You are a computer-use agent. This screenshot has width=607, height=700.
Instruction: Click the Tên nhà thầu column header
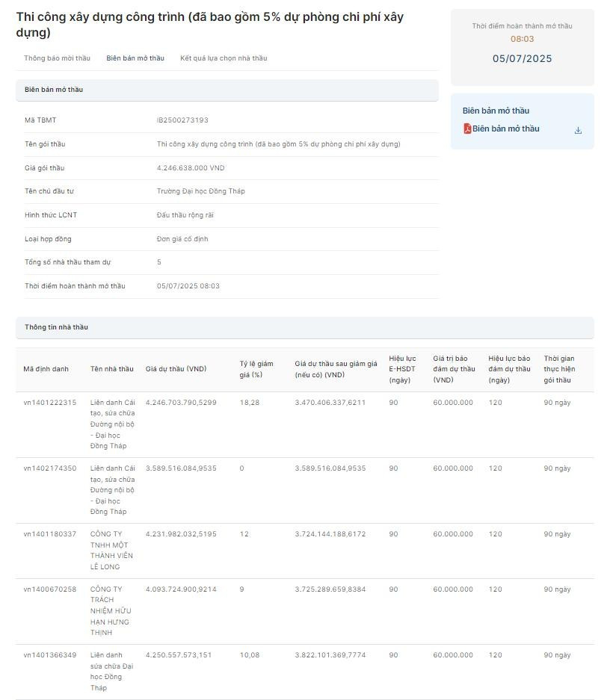(x=111, y=369)
